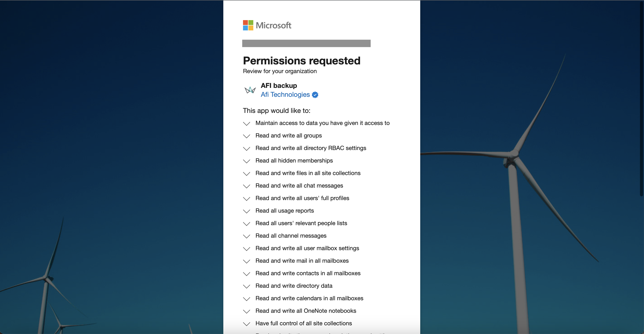644x334 pixels.
Task: Click the AFI backup app logo
Action: point(250,90)
